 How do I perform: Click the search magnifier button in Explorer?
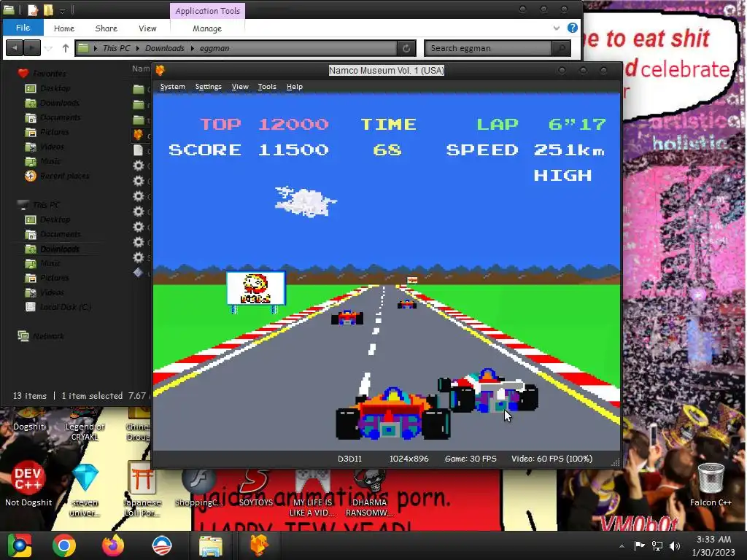[561, 48]
